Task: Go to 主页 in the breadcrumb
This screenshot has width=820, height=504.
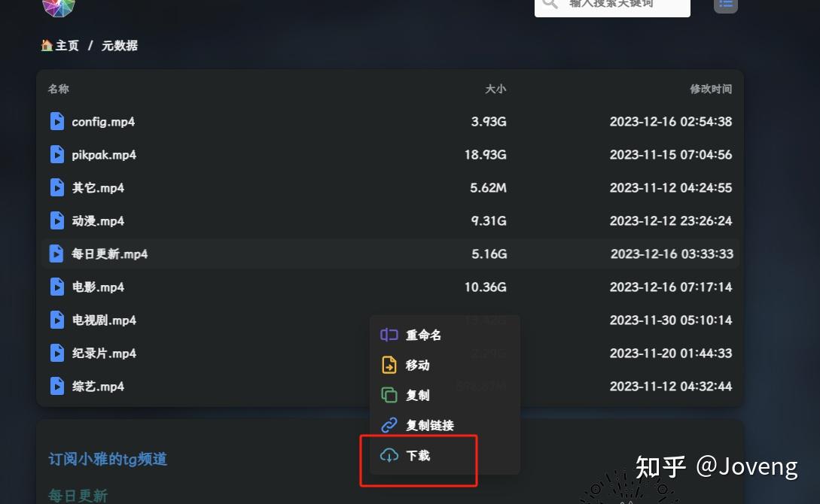Action: coord(67,45)
